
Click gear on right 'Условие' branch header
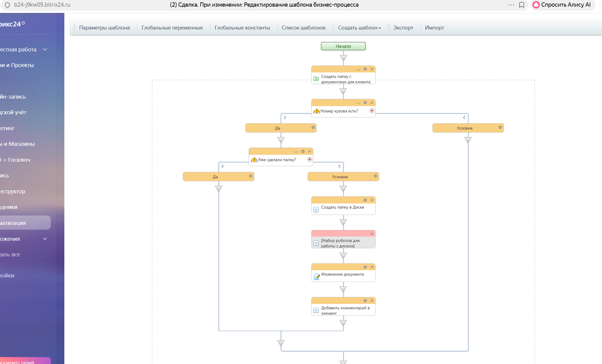pos(500,127)
